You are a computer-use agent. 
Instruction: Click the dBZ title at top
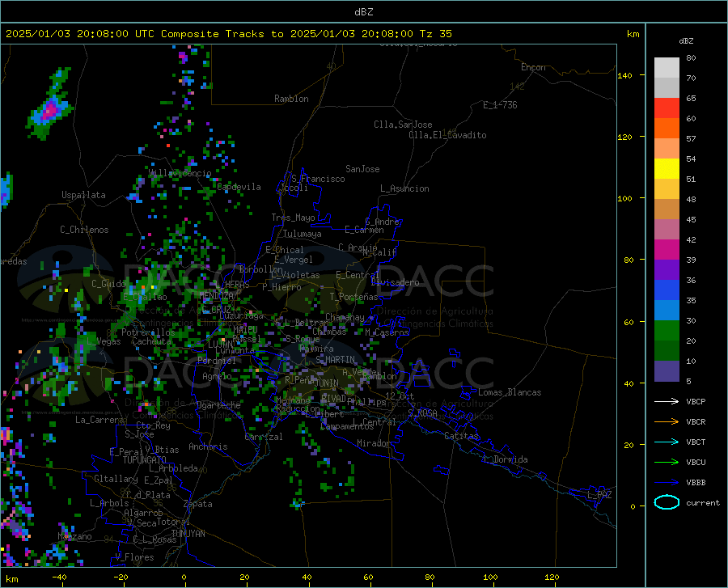pos(363,12)
